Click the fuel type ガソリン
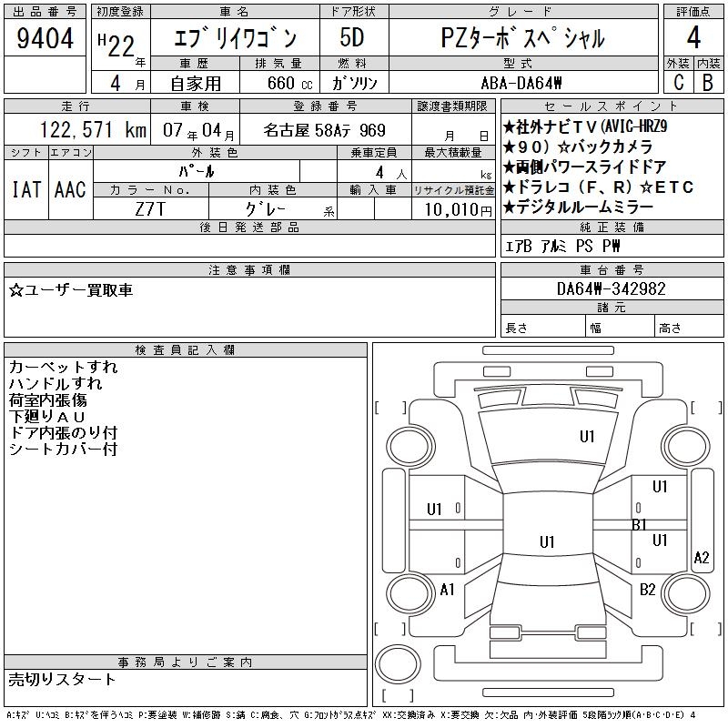 (x=354, y=83)
